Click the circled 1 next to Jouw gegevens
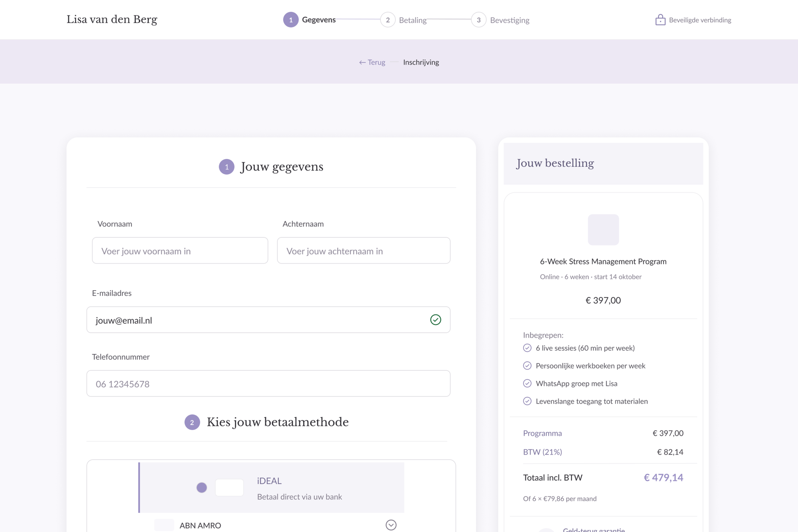 (227, 167)
